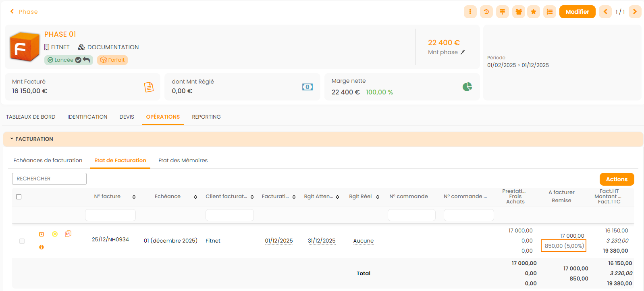
Task: Click the undo arrow in Lancée status badge
Action: pos(86,60)
